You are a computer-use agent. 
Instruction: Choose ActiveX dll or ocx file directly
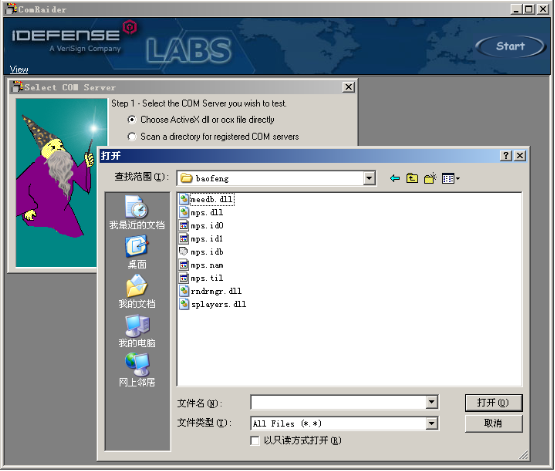pyautogui.click(x=132, y=120)
